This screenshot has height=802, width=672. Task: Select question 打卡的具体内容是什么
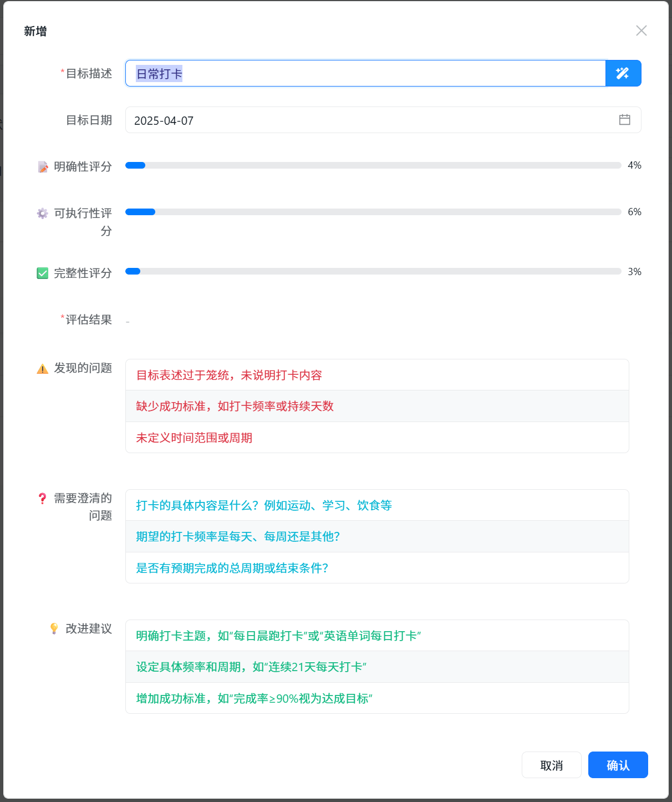[x=377, y=505]
